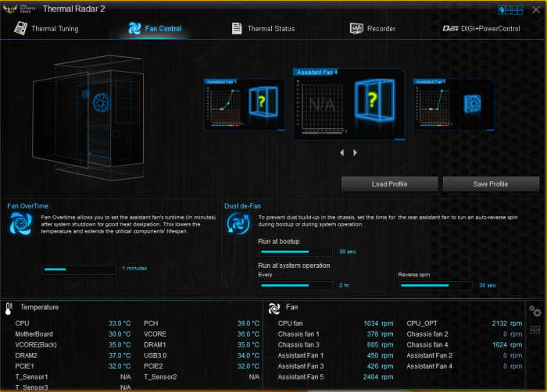Click the USB3.0 temperature 34.0 °C
The width and height of the screenshot is (547, 392).
[x=248, y=355]
